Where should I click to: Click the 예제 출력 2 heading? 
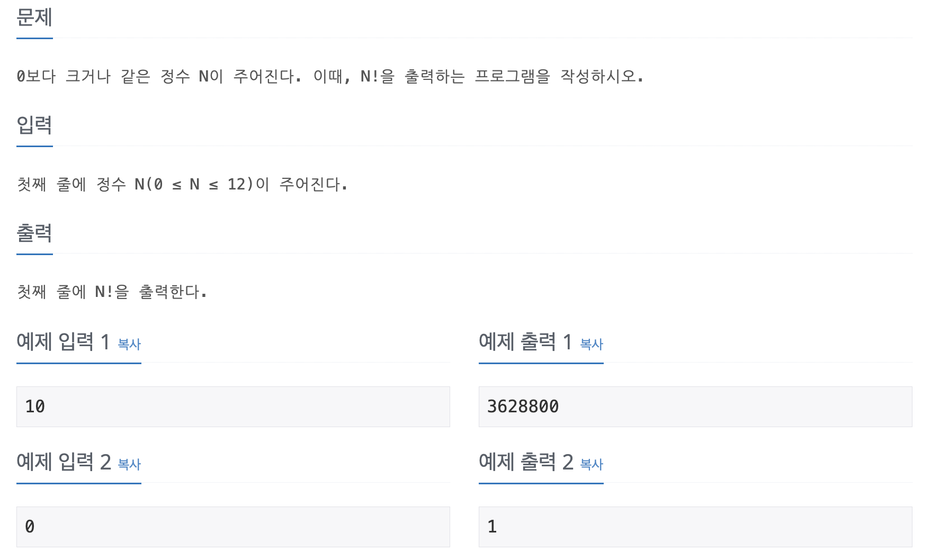pyautogui.click(x=526, y=462)
